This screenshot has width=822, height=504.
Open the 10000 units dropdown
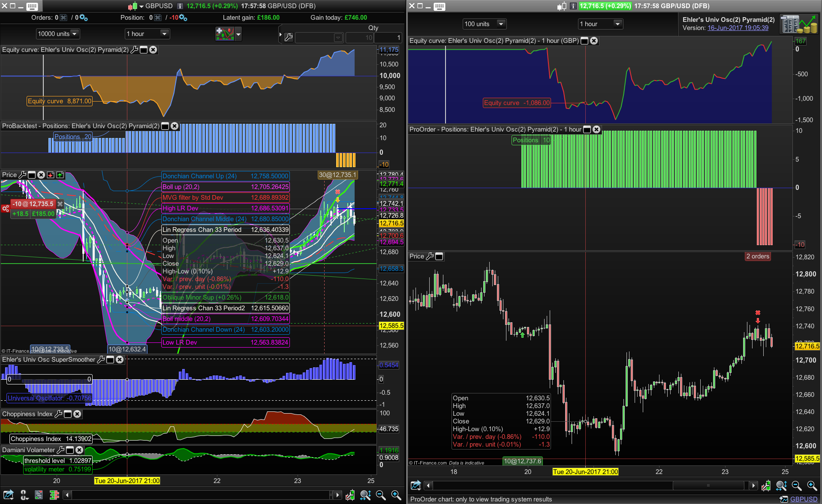tap(58, 34)
